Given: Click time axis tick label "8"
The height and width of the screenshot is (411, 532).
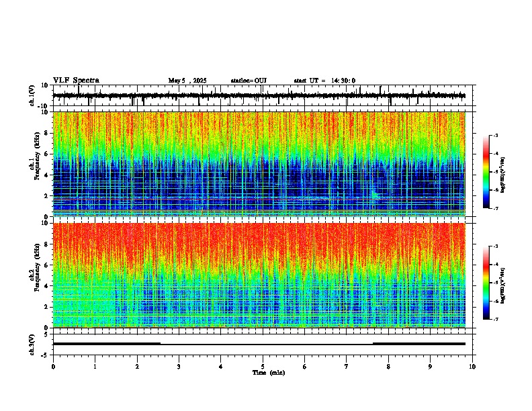Looking at the screenshot, I should pos(388,367).
